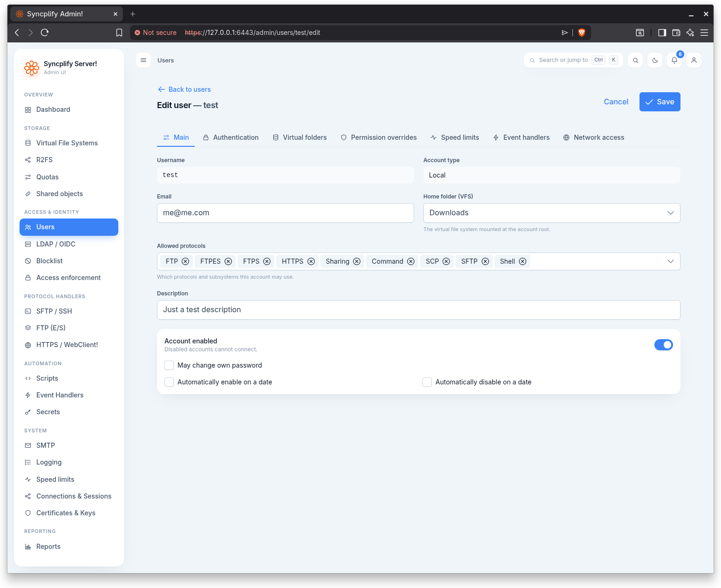The height and width of the screenshot is (588, 721).
Task: Open the Network access tab
Action: point(594,137)
